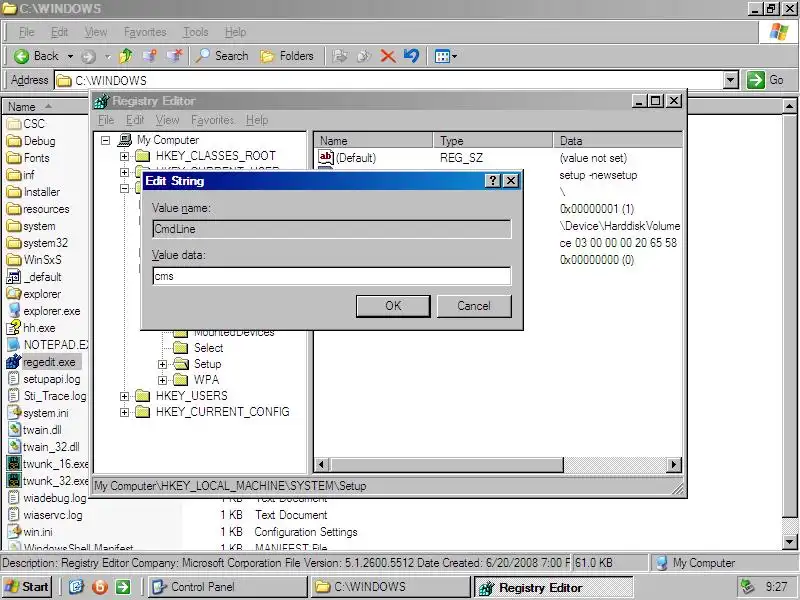Select the twain_32.dll file icon
Image resolution: width=800 pixels, height=600 pixels.
coord(13,447)
